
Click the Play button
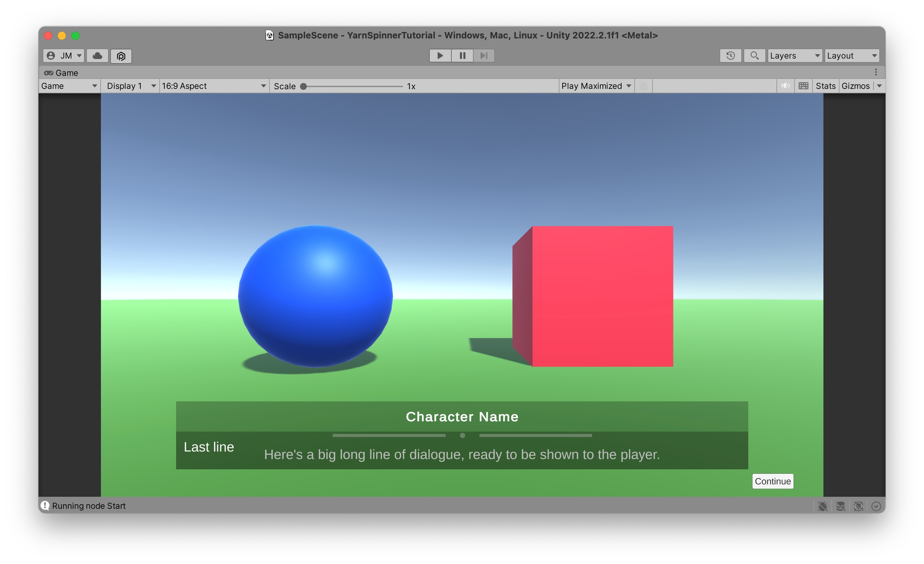(440, 55)
